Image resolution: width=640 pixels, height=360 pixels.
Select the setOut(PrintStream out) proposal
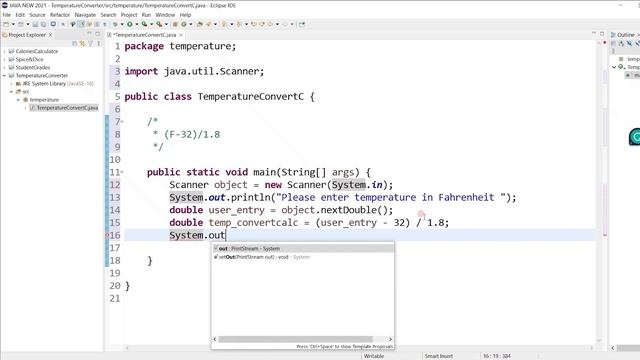pyautogui.click(x=303, y=257)
